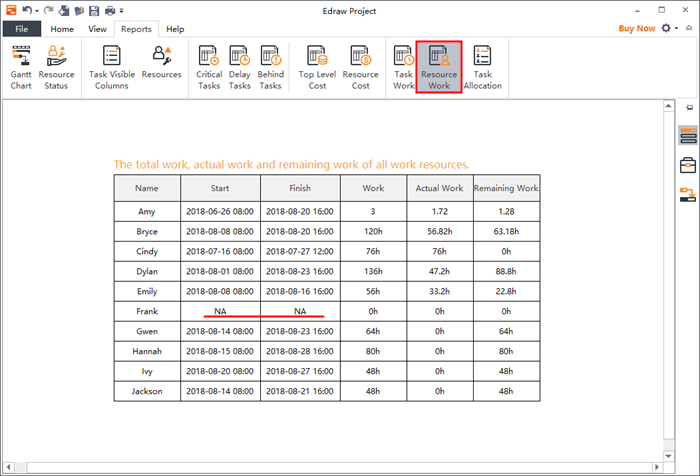Select the orange list panel icon in sidebar
This screenshot has width=700, height=476.
coord(688,136)
